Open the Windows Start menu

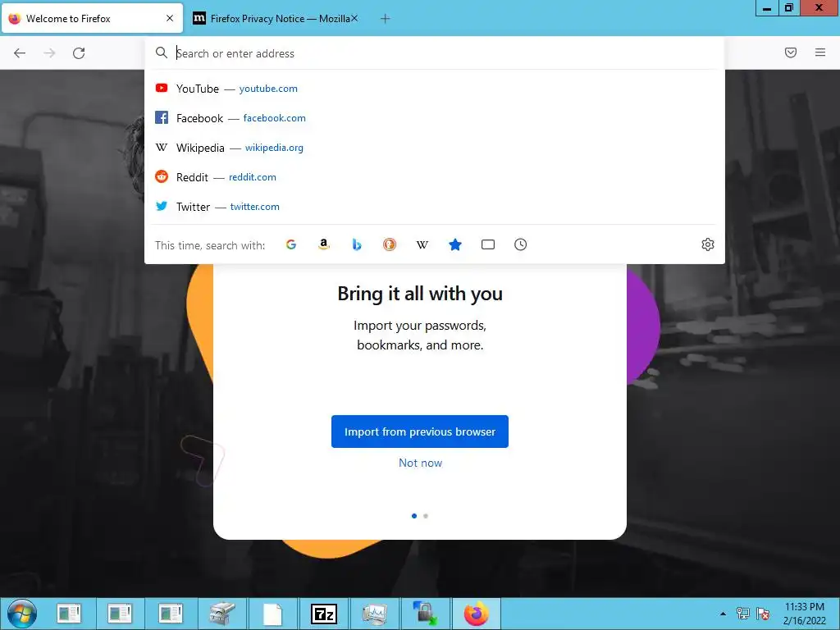click(x=22, y=614)
